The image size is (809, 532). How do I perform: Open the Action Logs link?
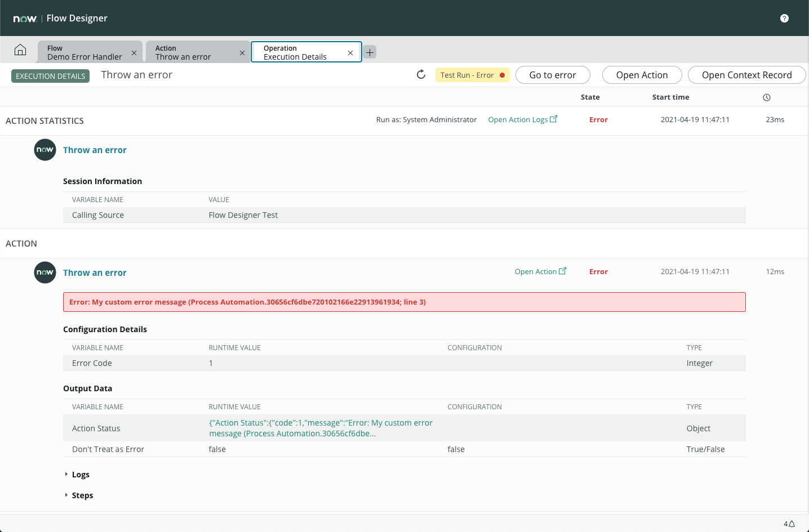pos(522,119)
